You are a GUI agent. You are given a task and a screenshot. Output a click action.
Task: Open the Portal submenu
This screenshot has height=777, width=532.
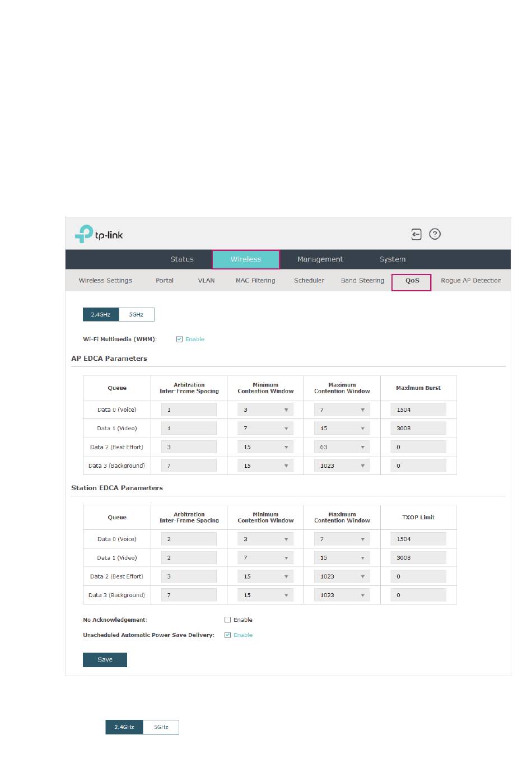[x=165, y=281]
